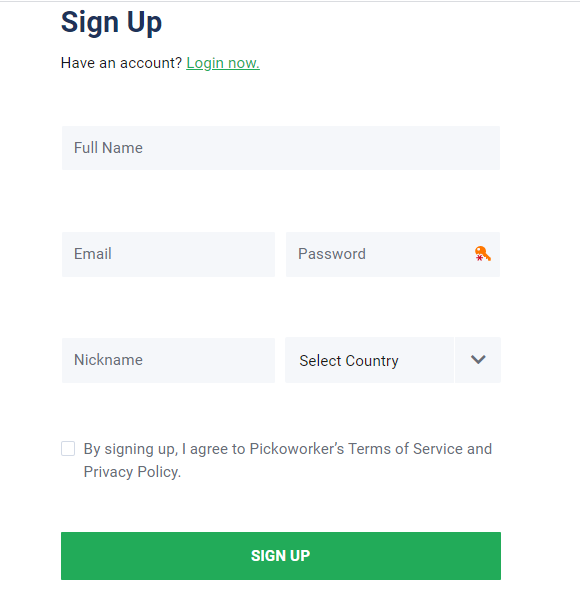Click the 'Have an account?' text
Screen dimensions: 580x599
pyautogui.click(x=122, y=63)
